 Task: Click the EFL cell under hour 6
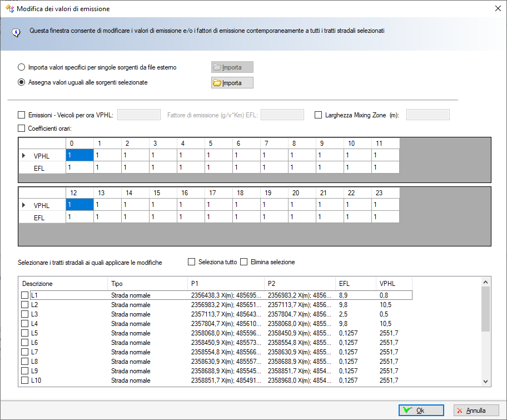pos(246,167)
